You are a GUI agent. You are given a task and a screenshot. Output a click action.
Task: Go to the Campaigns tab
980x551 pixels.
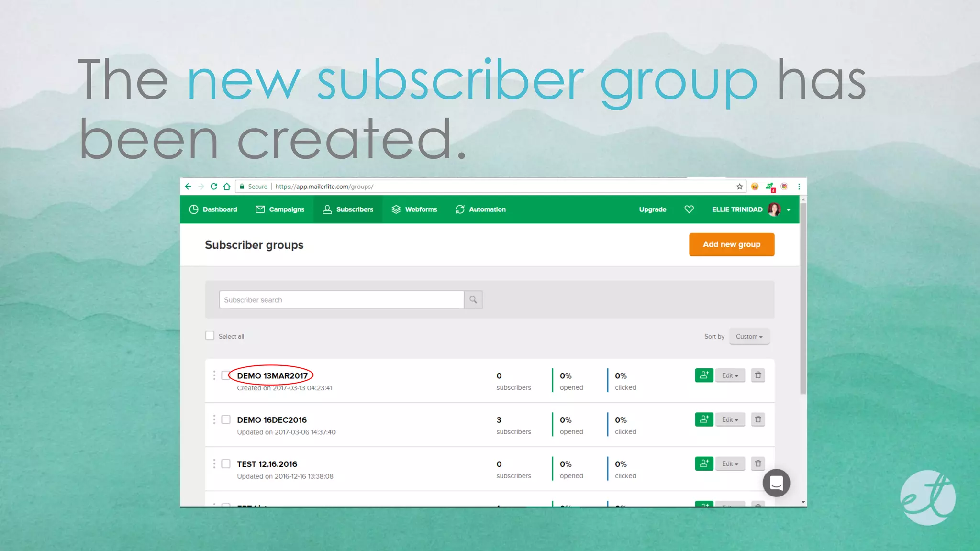[x=280, y=209]
